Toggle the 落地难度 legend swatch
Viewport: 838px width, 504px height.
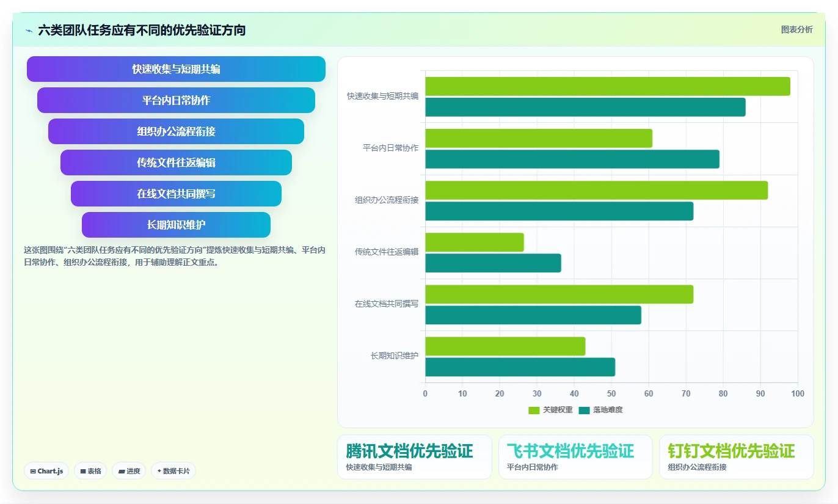pos(585,410)
